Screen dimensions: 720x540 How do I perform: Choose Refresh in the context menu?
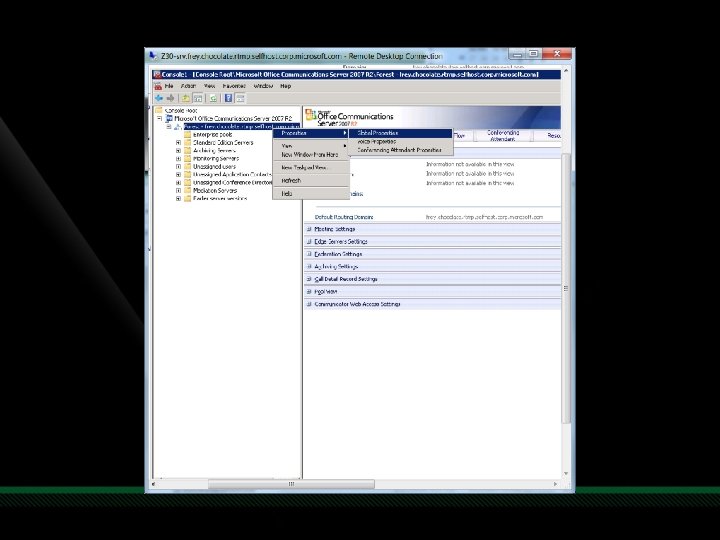[x=311, y=180]
